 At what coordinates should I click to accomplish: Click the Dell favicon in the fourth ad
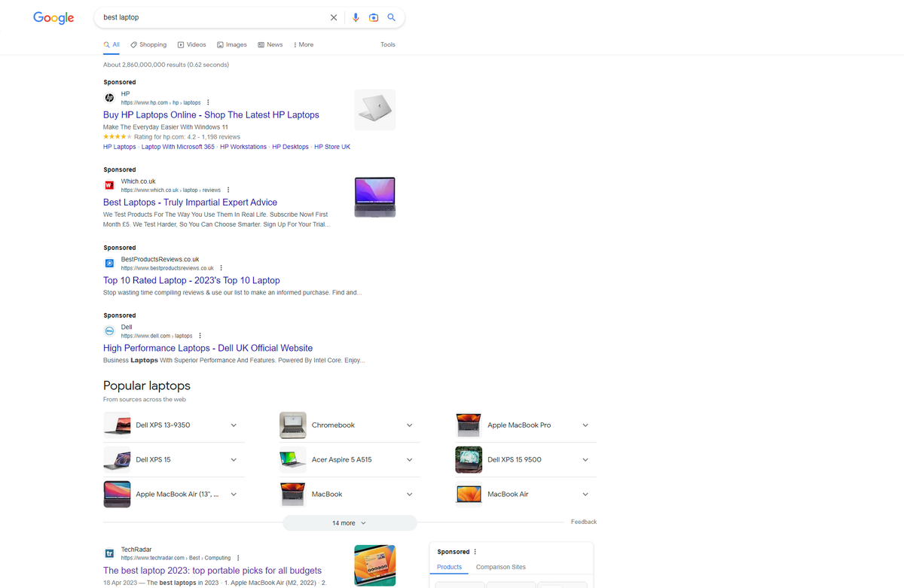(109, 331)
